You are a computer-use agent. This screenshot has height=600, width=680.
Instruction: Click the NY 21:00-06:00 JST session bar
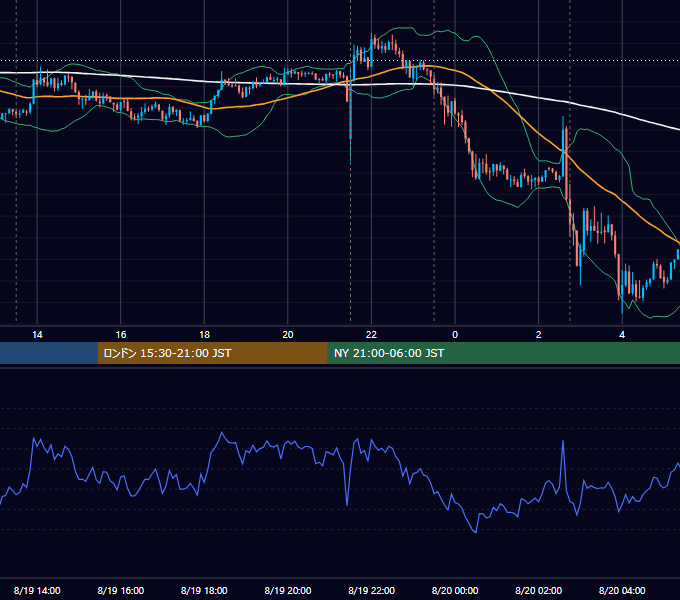503,353
